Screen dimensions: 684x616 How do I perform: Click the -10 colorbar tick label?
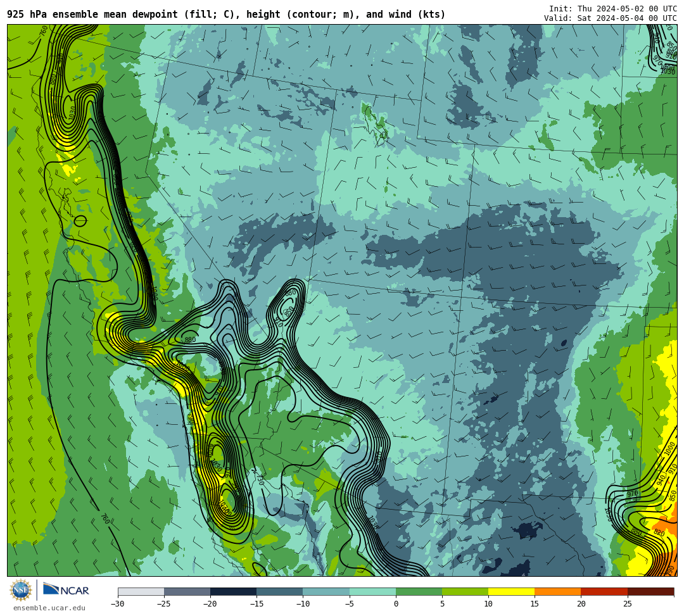coord(303,604)
